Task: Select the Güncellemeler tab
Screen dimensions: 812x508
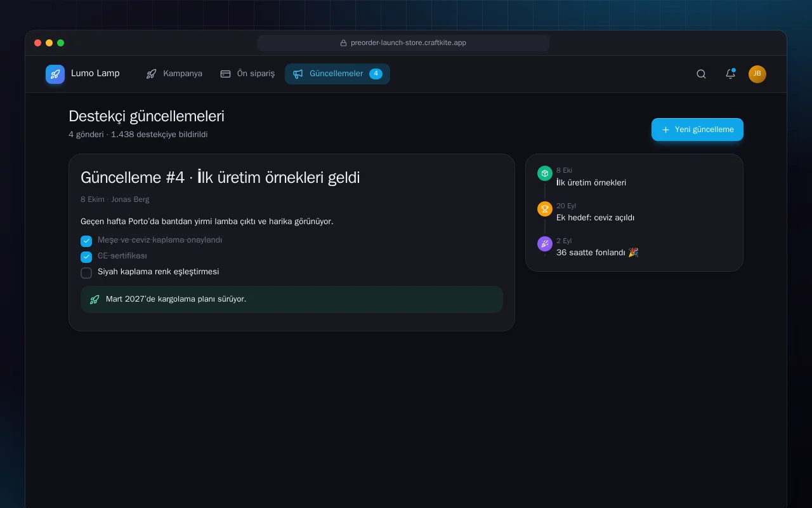Action: (x=337, y=74)
